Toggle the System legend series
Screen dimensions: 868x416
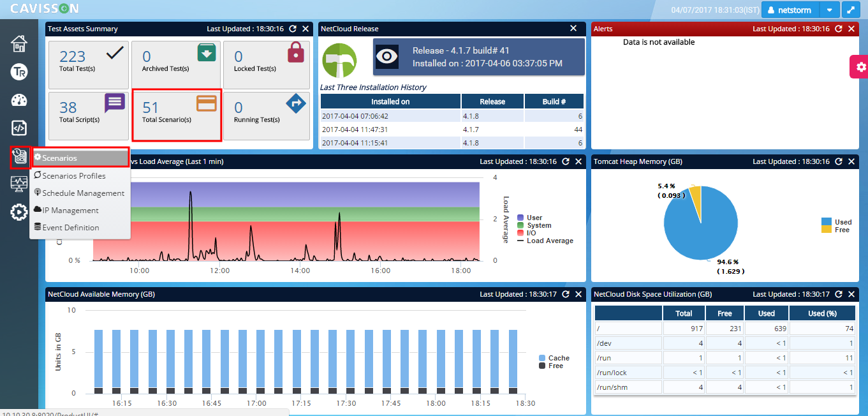[534, 225]
